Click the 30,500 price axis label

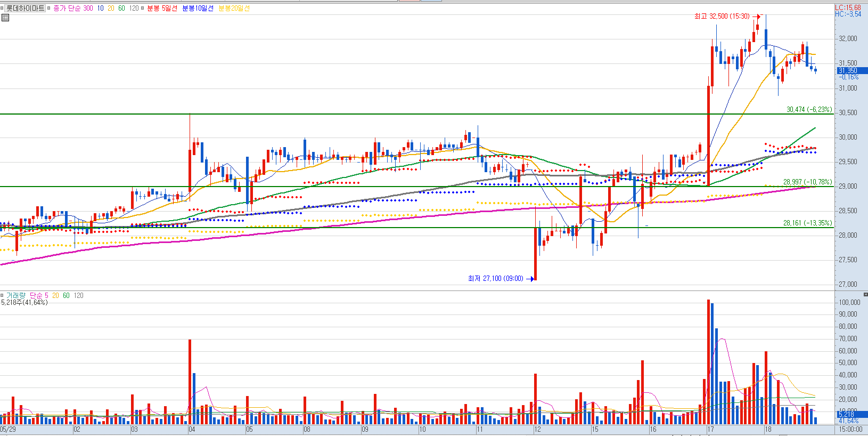click(848, 112)
